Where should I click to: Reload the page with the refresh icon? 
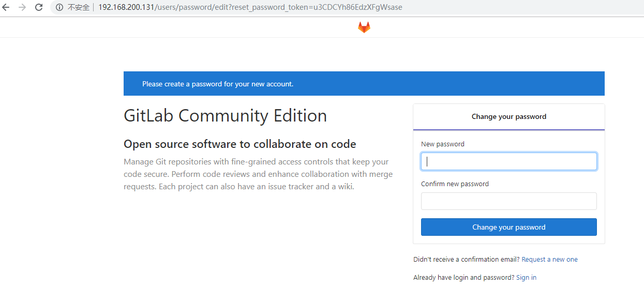pos(39,7)
